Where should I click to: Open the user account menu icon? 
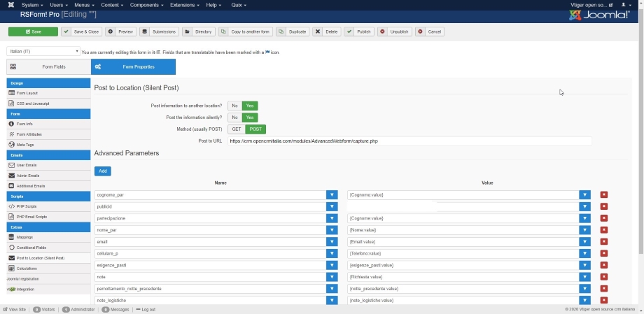coord(625,5)
